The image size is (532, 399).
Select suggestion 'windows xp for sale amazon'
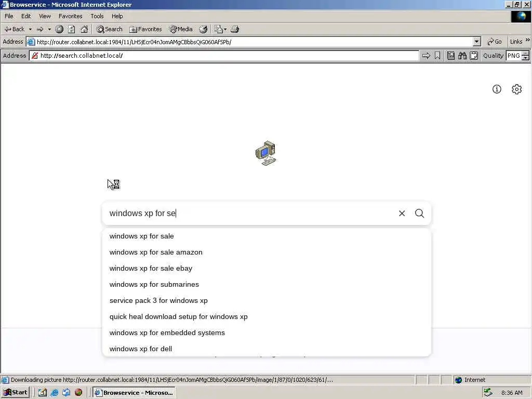(x=267, y=252)
